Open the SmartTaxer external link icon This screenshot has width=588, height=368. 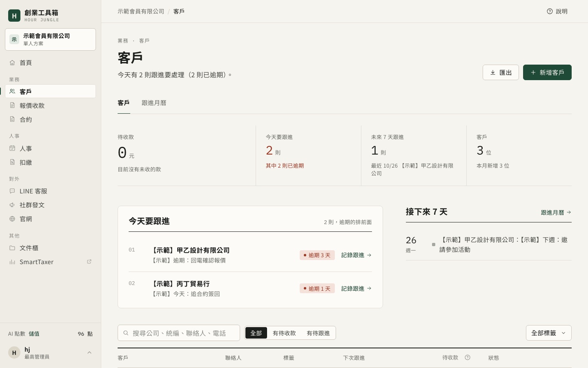[89, 262]
